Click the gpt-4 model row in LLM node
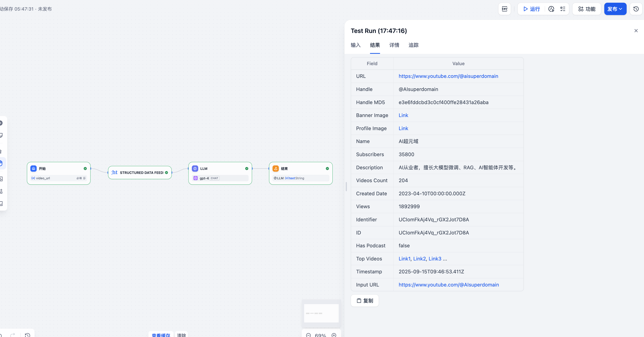The width and height of the screenshot is (644, 337). [220, 178]
